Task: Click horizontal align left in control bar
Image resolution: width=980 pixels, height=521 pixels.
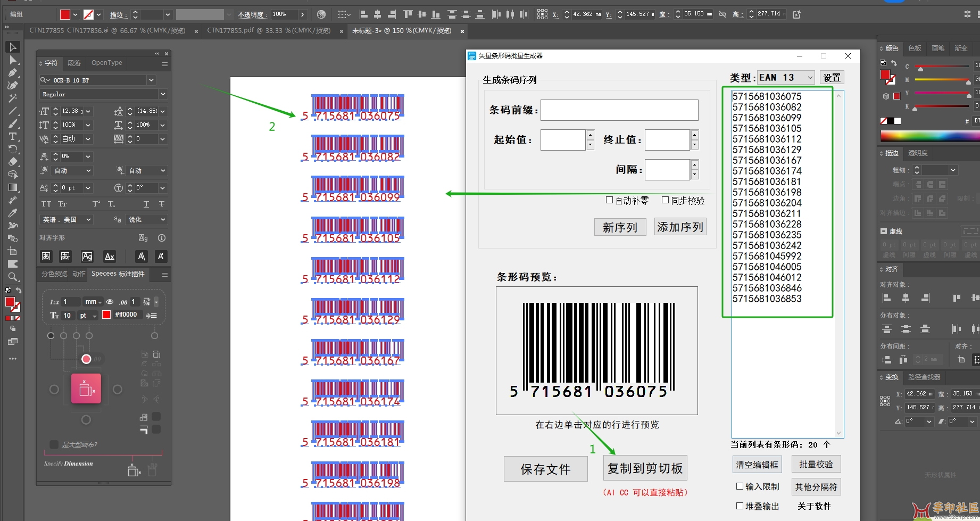Action: (364, 14)
